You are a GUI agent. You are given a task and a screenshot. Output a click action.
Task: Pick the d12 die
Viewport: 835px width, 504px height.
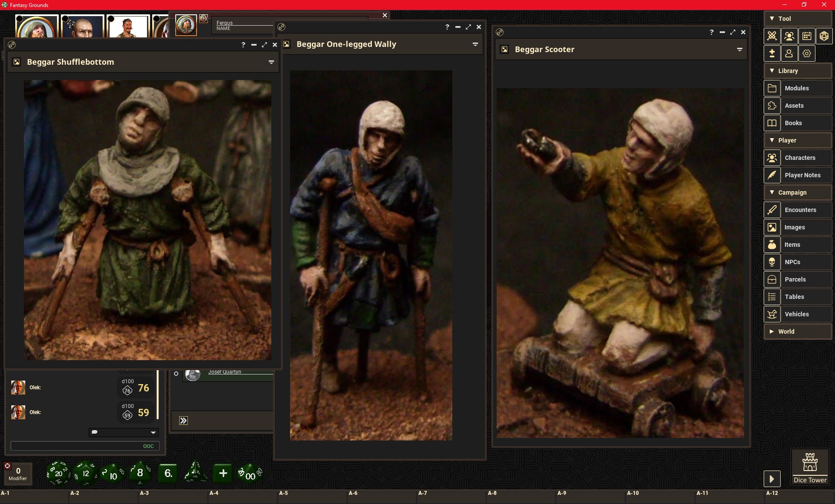coord(86,473)
